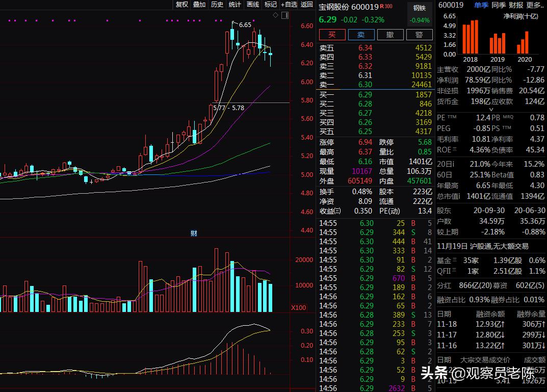Viewport: 547px width, 392px height.
Task: Select the 买一 6.29 order row
Action: coord(376,94)
